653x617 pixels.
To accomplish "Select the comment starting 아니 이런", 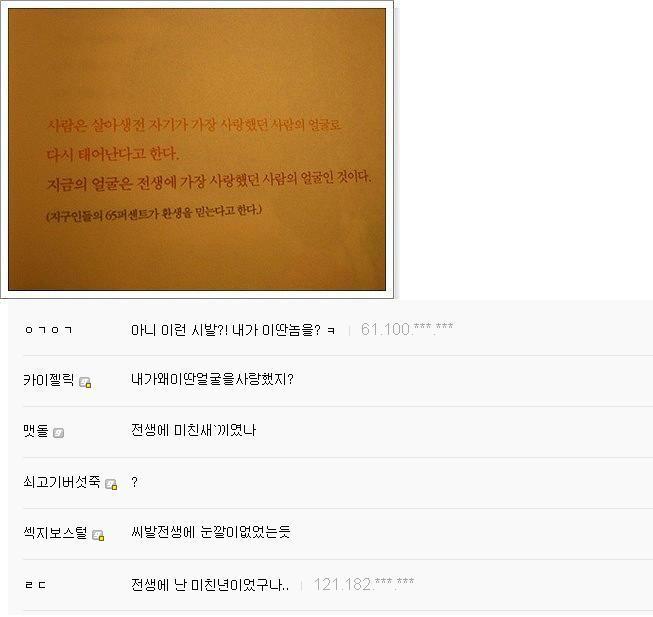I will pos(233,330).
